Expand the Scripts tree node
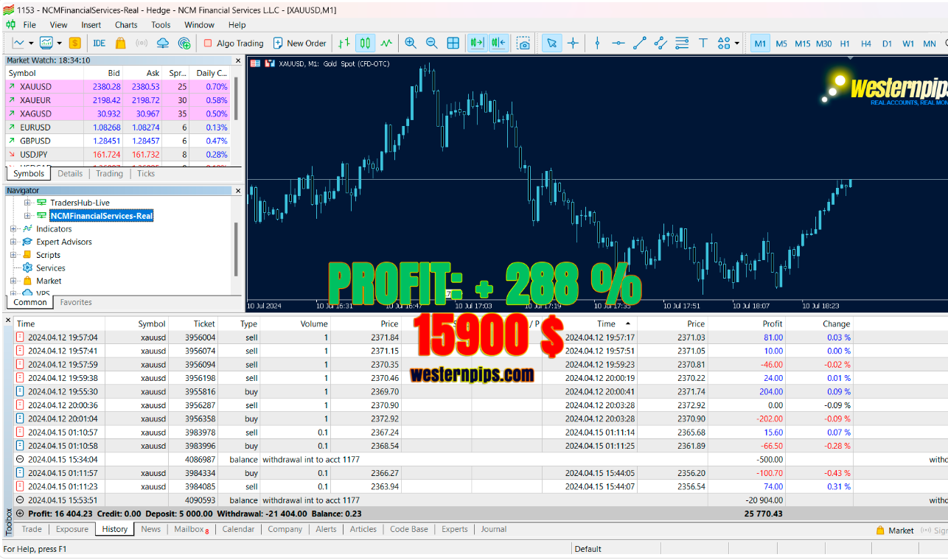Screen dimensions: 948x560 click(x=14, y=255)
